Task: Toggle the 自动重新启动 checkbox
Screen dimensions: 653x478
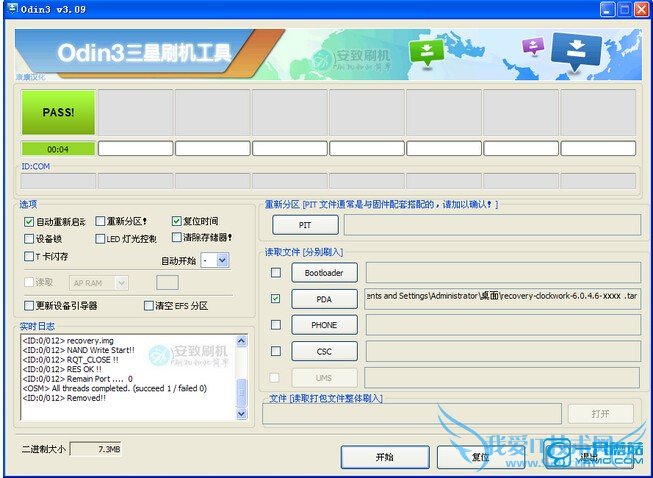Action: [29, 222]
